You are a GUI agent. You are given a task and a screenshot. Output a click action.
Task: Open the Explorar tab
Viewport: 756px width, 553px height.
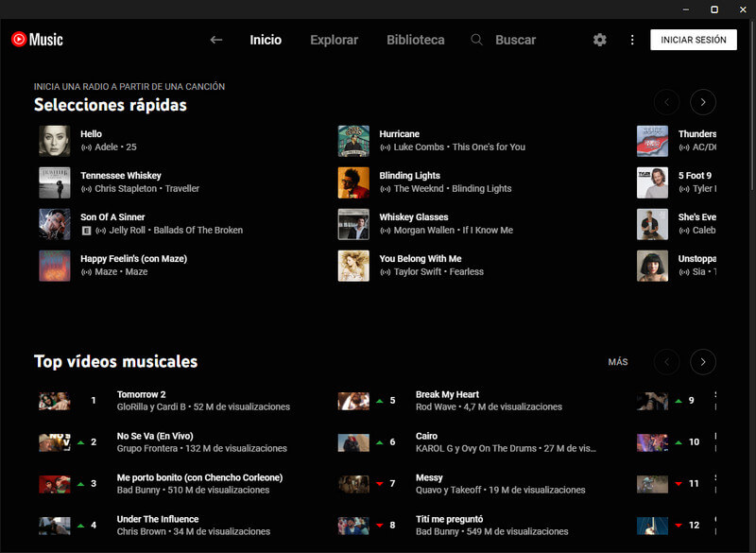[335, 40]
